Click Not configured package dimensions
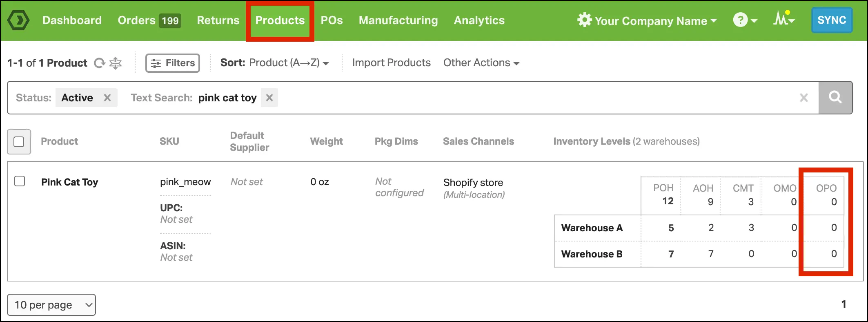 pos(399,187)
